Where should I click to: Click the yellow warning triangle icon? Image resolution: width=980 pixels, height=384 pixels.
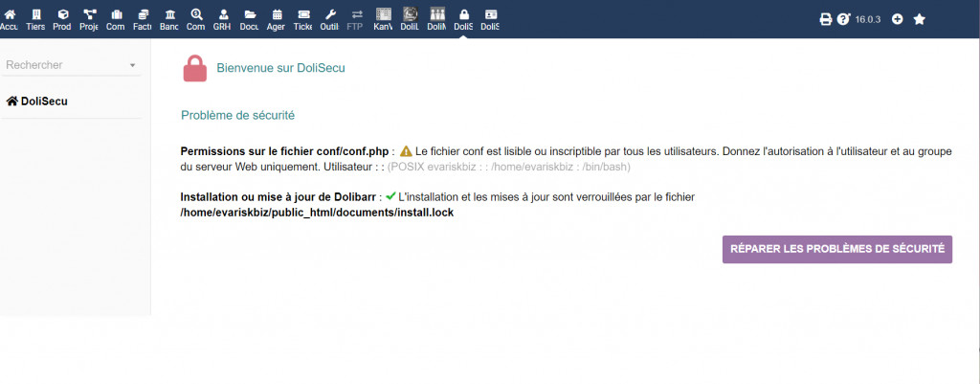[x=406, y=150]
